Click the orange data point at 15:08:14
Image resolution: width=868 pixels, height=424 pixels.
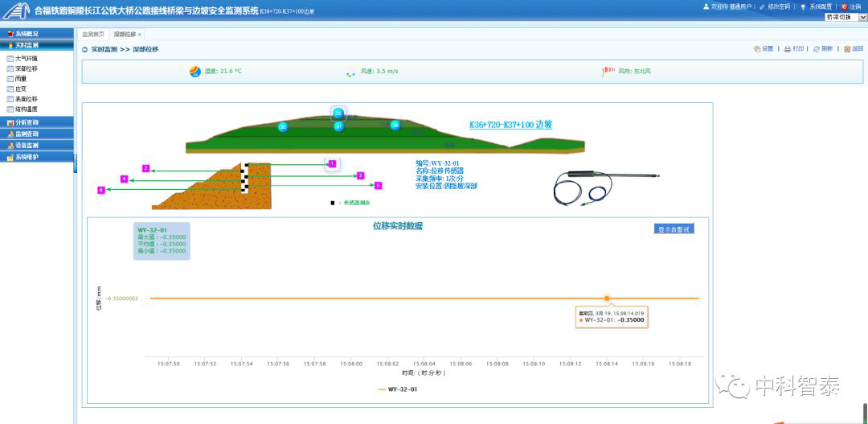click(607, 298)
